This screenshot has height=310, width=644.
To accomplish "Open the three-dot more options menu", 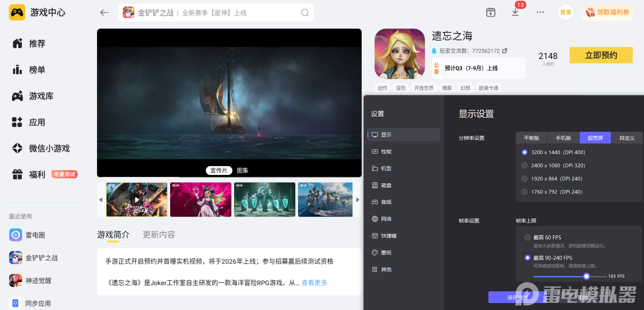I will [540, 12].
